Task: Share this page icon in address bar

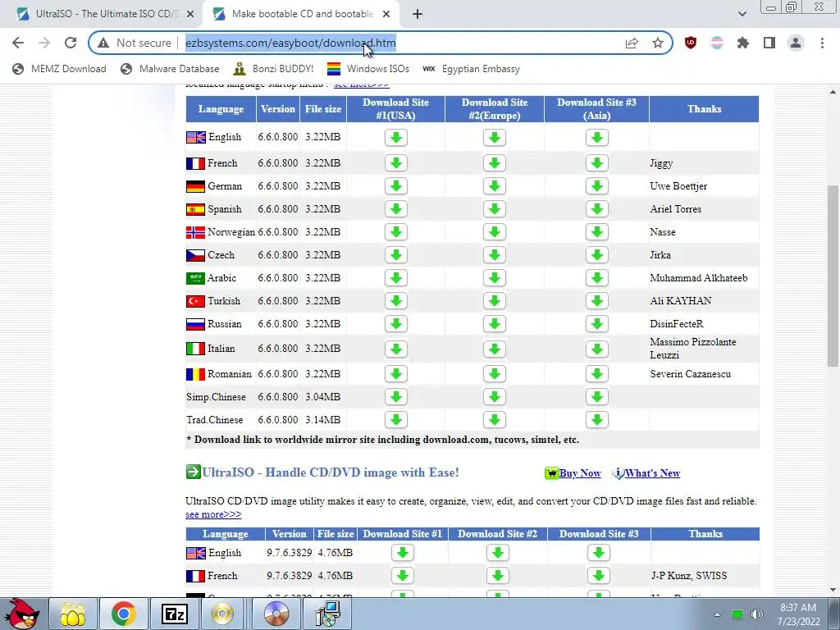Action: tap(632, 43)
